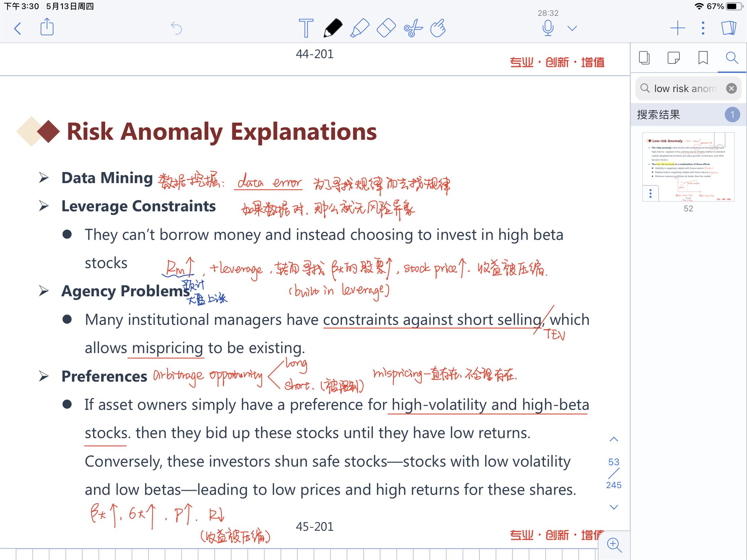Viewport: 747px width, 560px height.
Task: Undo the last stroke
Action: [x=176, y=28]
